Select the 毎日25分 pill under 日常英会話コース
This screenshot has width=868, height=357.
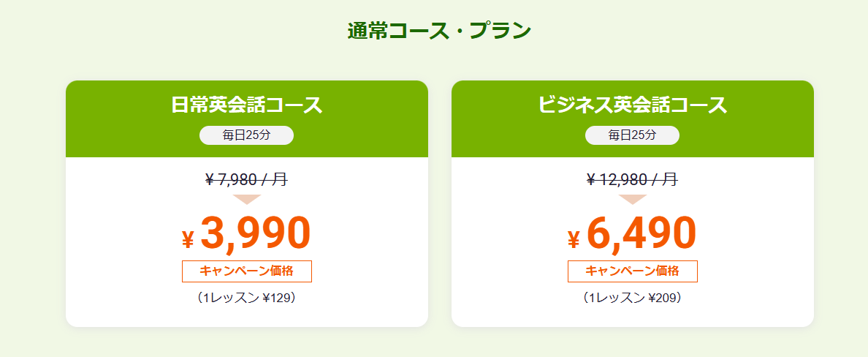(246, 135)
